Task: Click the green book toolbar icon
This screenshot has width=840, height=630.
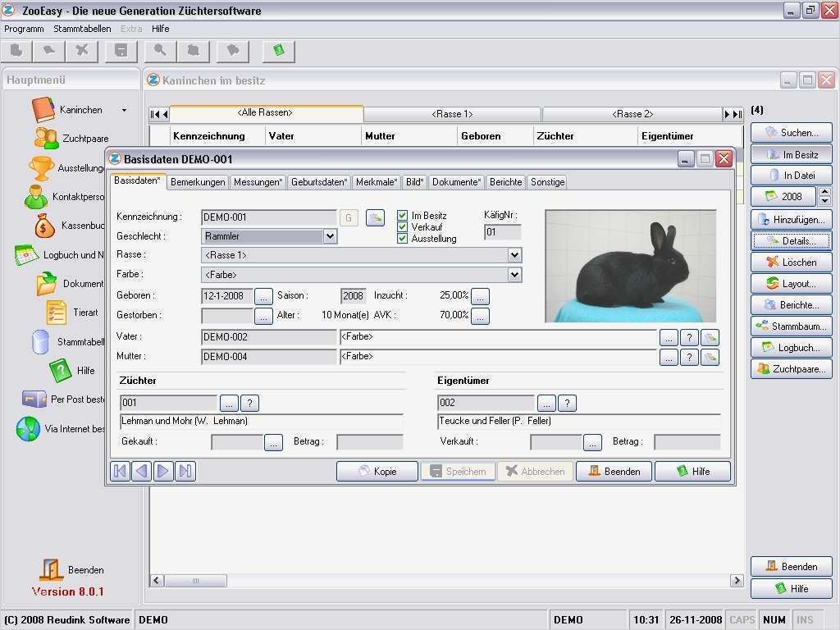Action: tap(279, 51)
